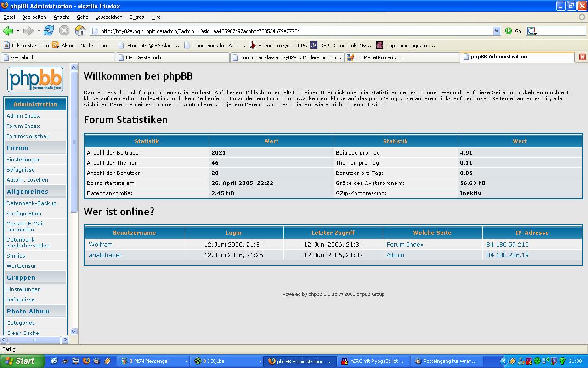Expand the MSN Messenger taskbar group
The width and height of the screenshot is (588, 368).
tap(187, 362)
